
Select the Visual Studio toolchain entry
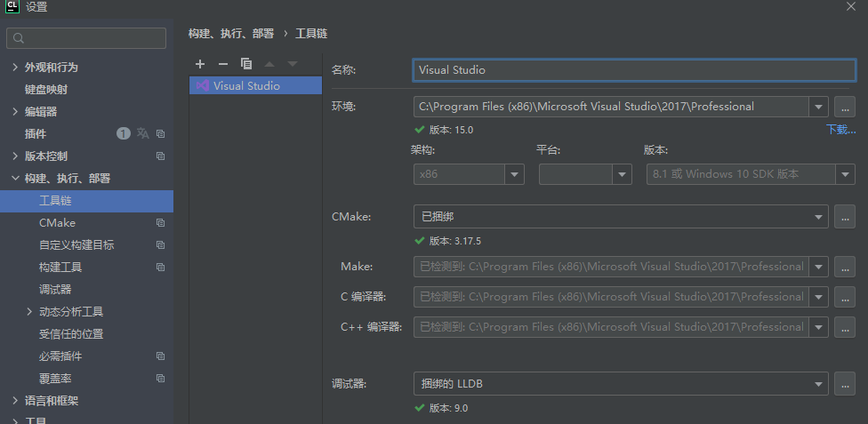pos(255,85)
